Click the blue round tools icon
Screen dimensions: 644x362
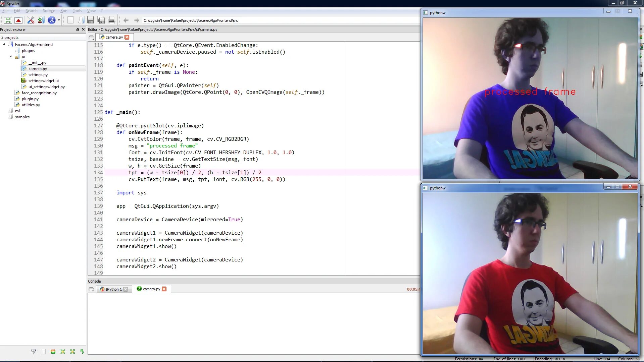[51, 20]
